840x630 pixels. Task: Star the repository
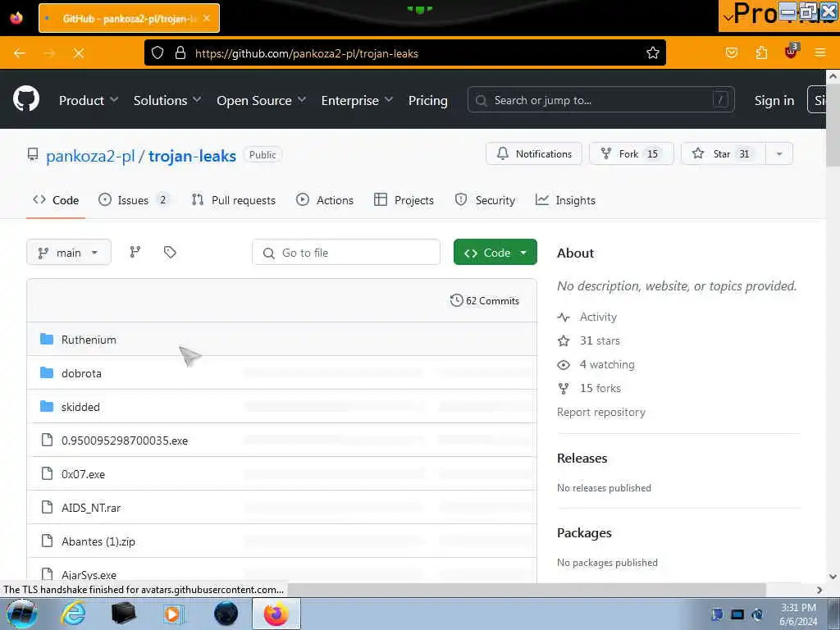(724, 153)
